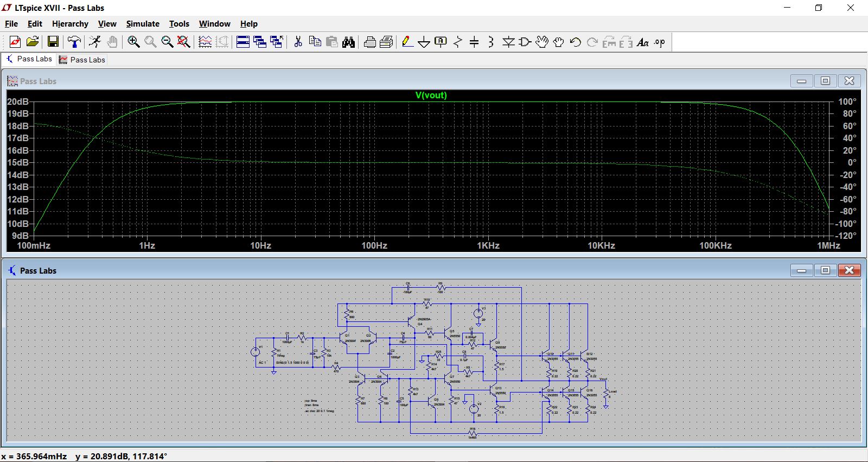Image resolution: width=868 pixels, height=462 pixels.
Task: Click the cursor coordinates readout in status bar
Action: pyautogui.click(x=84, y=456)
